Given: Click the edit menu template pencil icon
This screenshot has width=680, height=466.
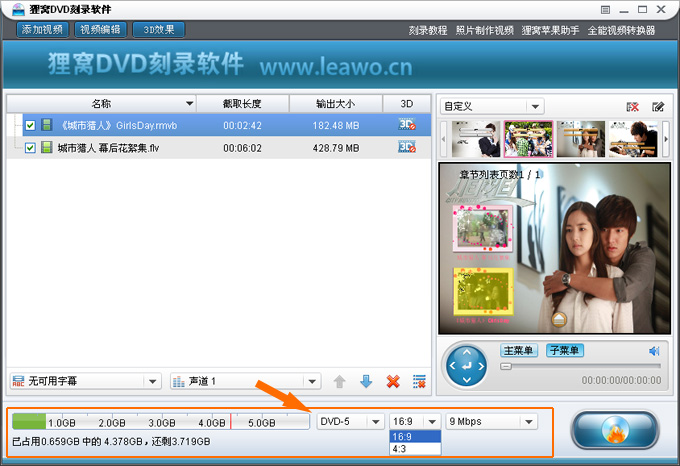Looking at the screenshot, I should point(658,107).
